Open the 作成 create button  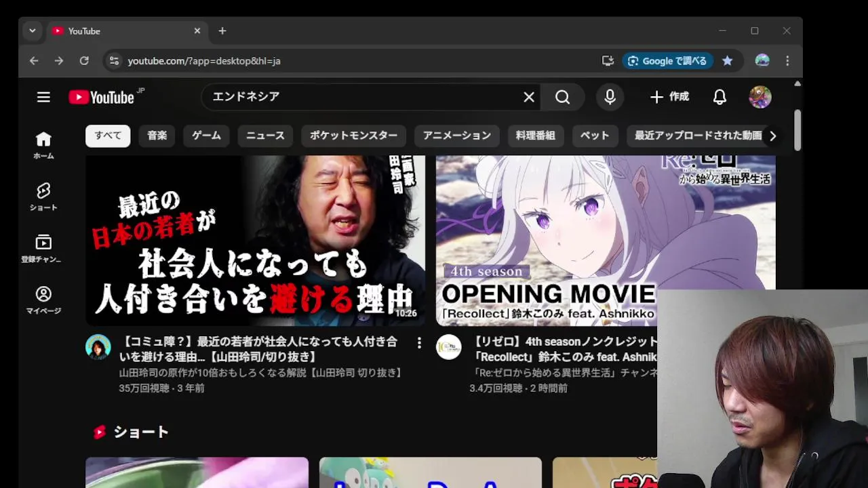[669, 97]
